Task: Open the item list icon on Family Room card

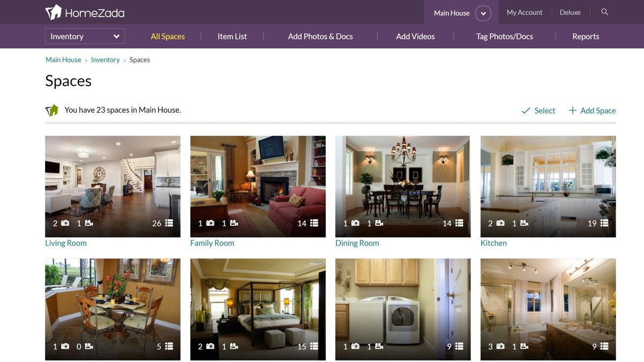Action: (x=314, y=223)
